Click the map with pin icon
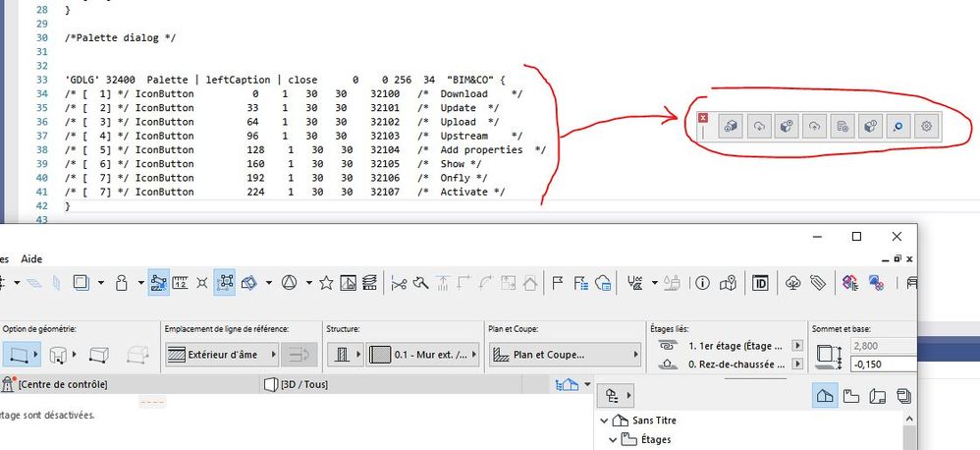 [x=728, y=283]
